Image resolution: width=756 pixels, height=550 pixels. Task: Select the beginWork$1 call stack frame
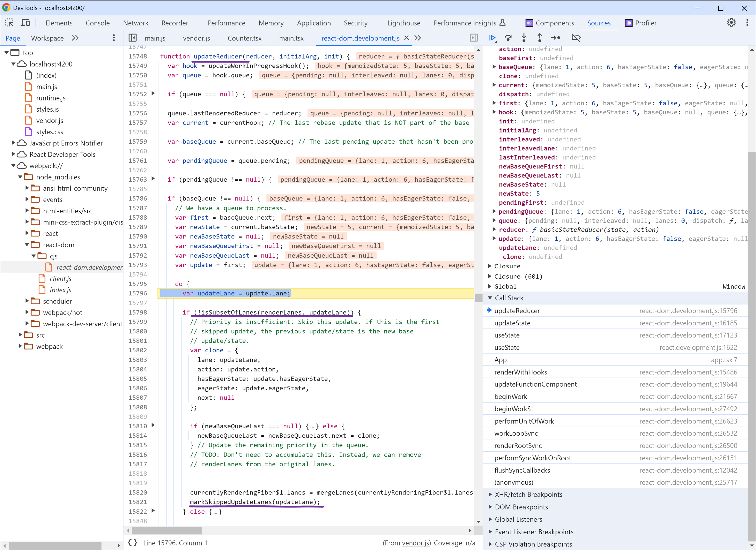click(x=615, y=409)
